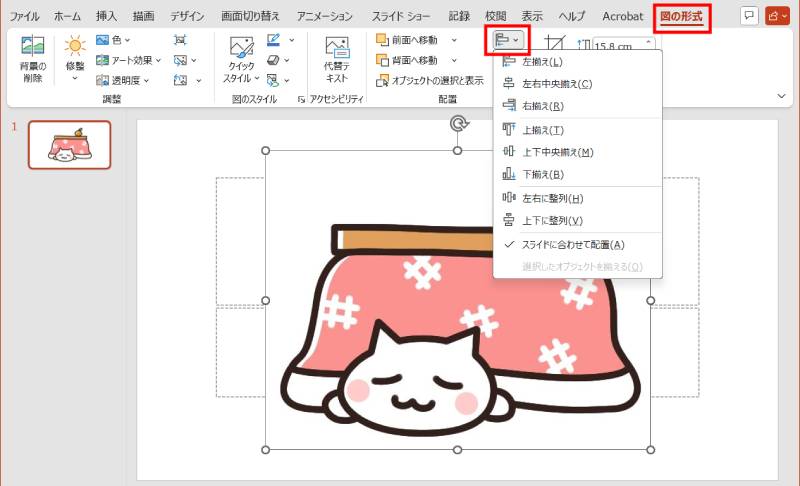This screenshot has width=800, height=486.
Task: Open the ファイル tab
Action: [x=24, y=16]
